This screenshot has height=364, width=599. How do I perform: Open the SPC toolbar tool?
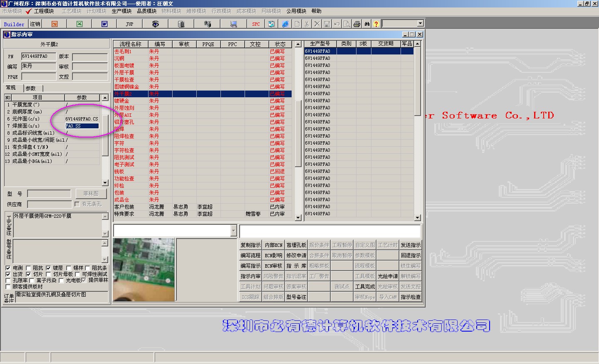click(x=256, y=24)
